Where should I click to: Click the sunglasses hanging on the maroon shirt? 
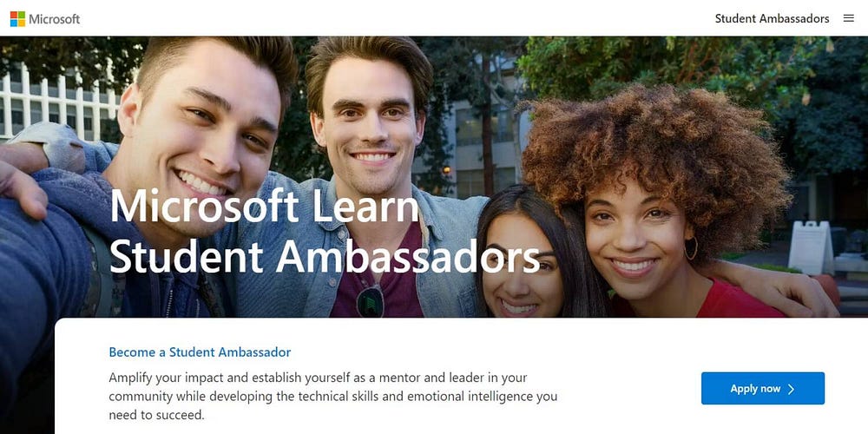click(370, 300)
